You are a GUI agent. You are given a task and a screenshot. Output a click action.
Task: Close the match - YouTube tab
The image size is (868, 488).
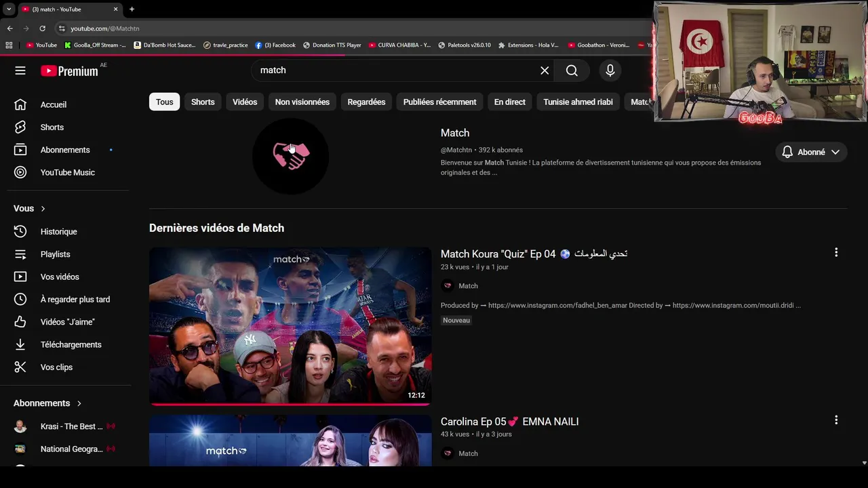click(x=115, y=9)
